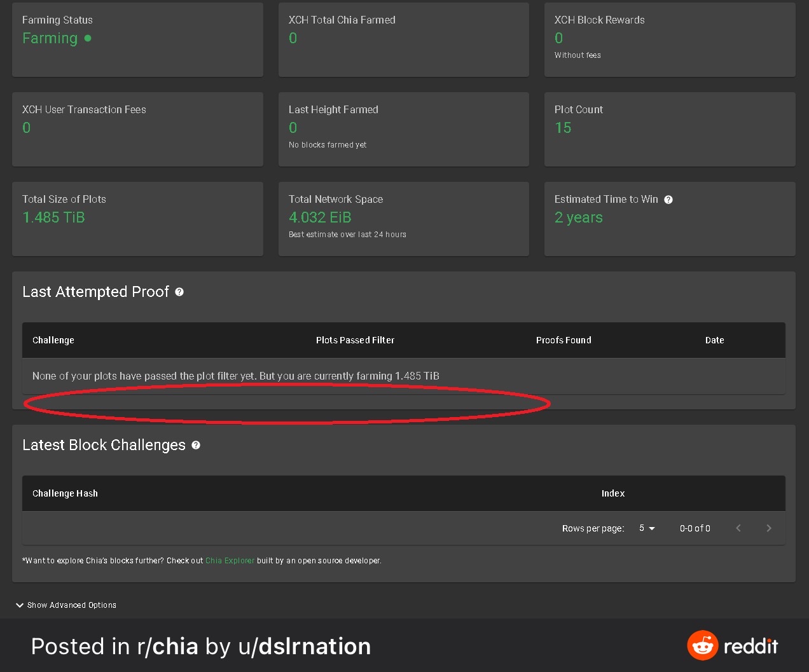The width and height of the screenshot is (809, 672).
Task: Click the Reddit logo
Action: (x=733, y=646)
